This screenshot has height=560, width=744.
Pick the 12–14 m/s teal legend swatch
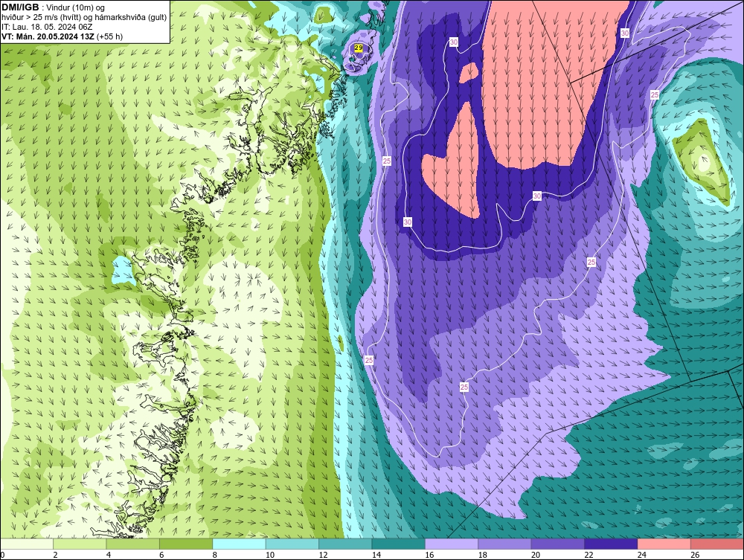tap(345, 544)
